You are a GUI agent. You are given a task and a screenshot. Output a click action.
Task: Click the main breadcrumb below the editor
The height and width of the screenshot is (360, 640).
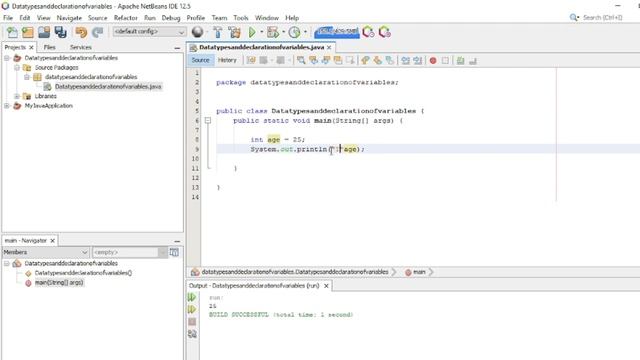click(x=419, y=272)
